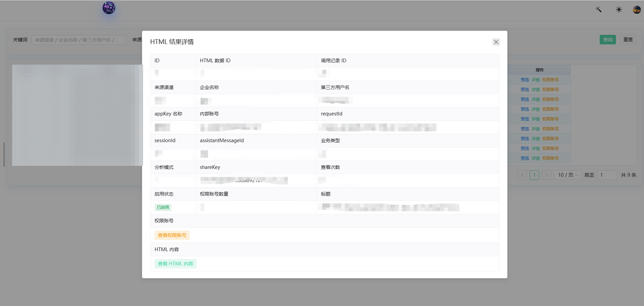Click the 操作 column header

tap(540, 70)
